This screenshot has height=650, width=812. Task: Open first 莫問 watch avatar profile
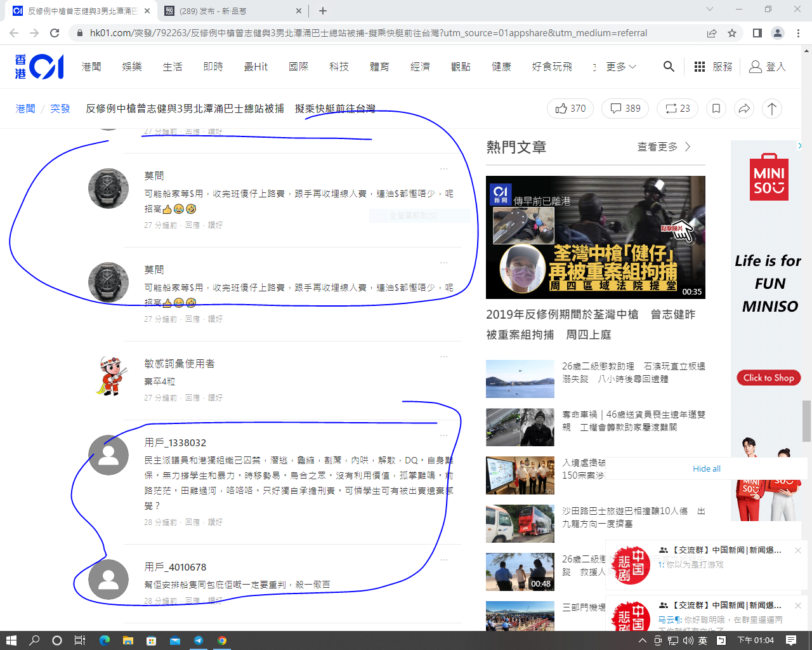click(108, 189)
